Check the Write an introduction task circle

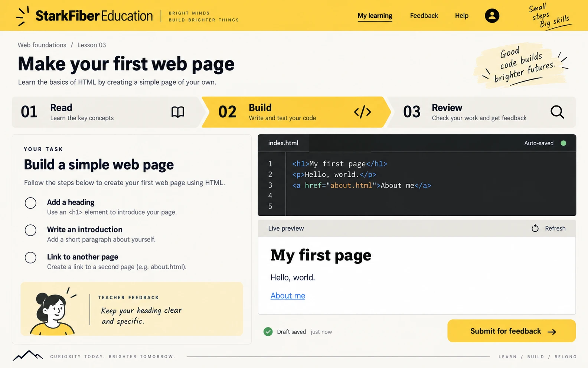pyautogui.click(x=30, y=230)
